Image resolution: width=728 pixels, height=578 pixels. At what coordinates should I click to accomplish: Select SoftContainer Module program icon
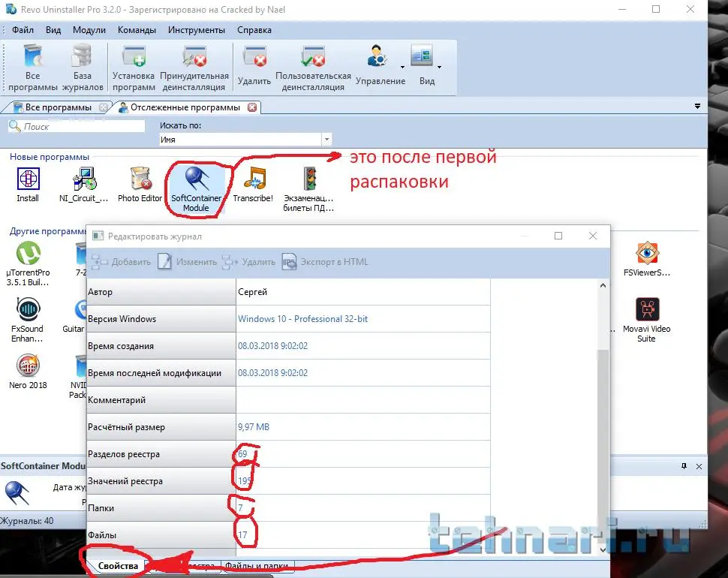196,189
